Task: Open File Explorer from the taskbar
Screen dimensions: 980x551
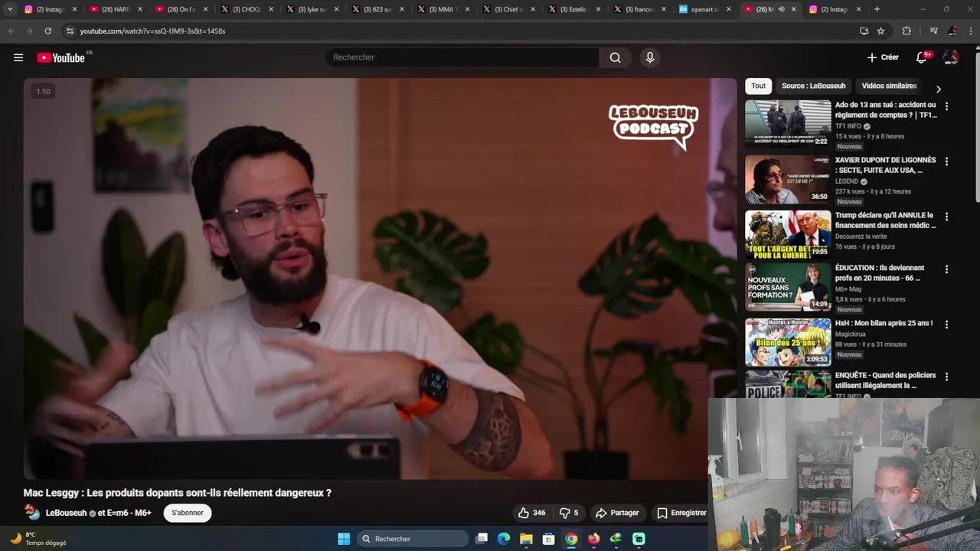Action: [x=526, y=539]
